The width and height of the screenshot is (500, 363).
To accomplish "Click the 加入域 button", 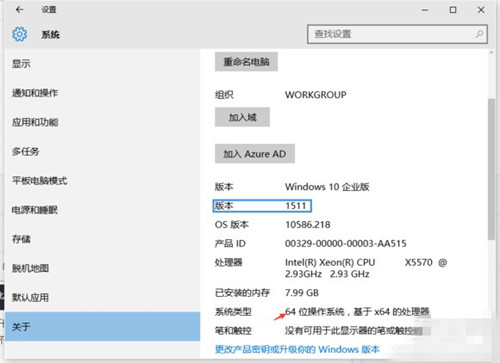I will point(242,117).
